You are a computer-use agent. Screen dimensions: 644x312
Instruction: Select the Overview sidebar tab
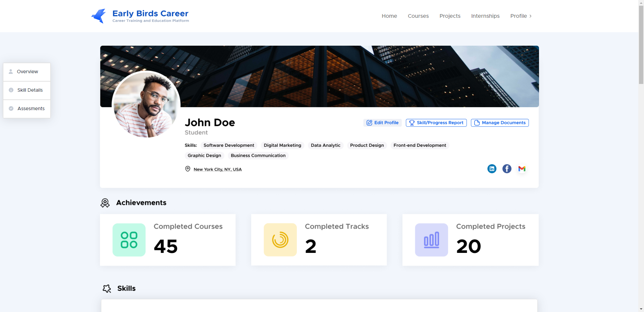tap(27, 72)
